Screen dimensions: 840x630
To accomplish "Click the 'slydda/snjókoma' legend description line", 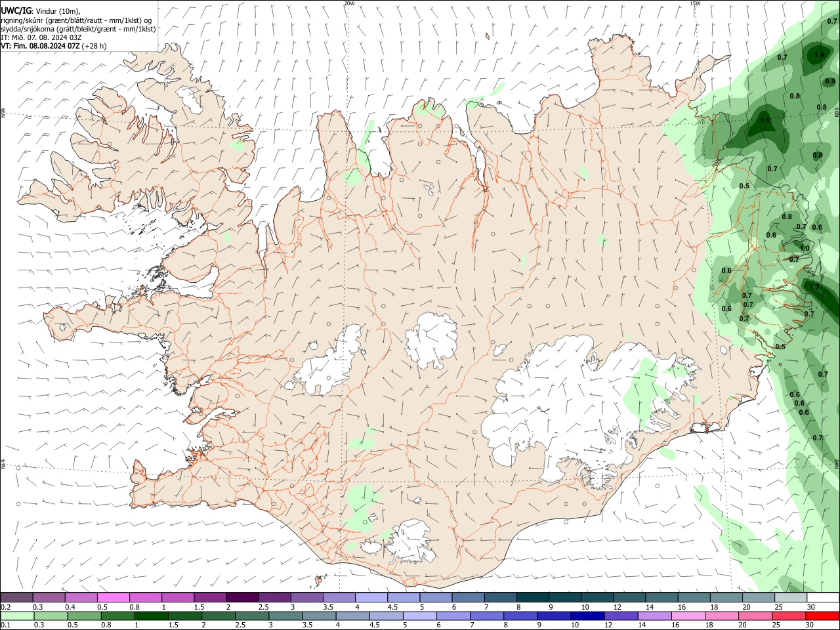I will point(78,29).
